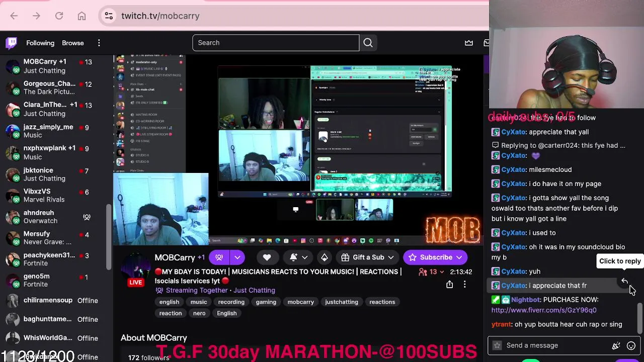Click the Stream Together icon by MOBCarry name
Screen dimensions: 644x362
219,257
